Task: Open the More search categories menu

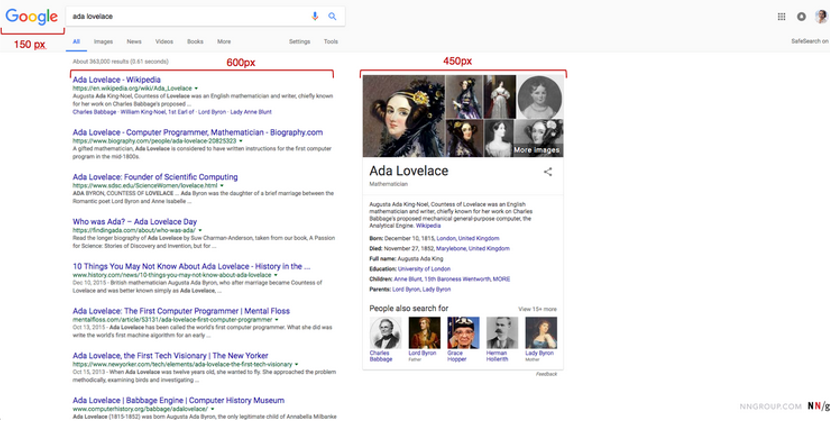Action: click(224, 42)
